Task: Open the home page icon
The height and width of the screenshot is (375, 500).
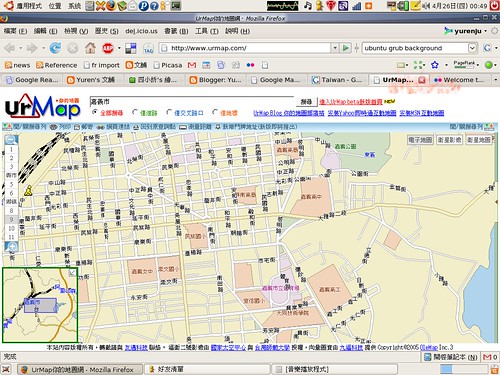Action: (x=90, y=48)
